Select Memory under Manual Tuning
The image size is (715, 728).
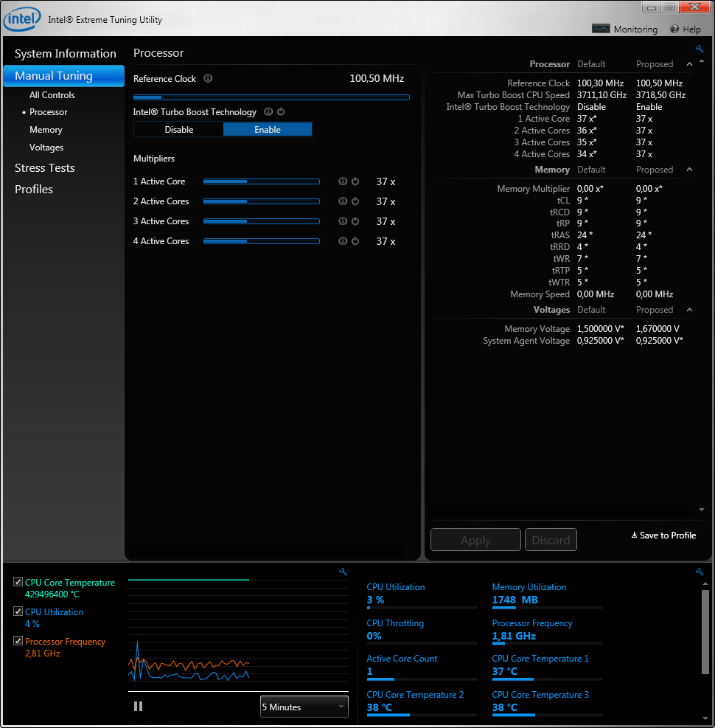click(46, 130)
